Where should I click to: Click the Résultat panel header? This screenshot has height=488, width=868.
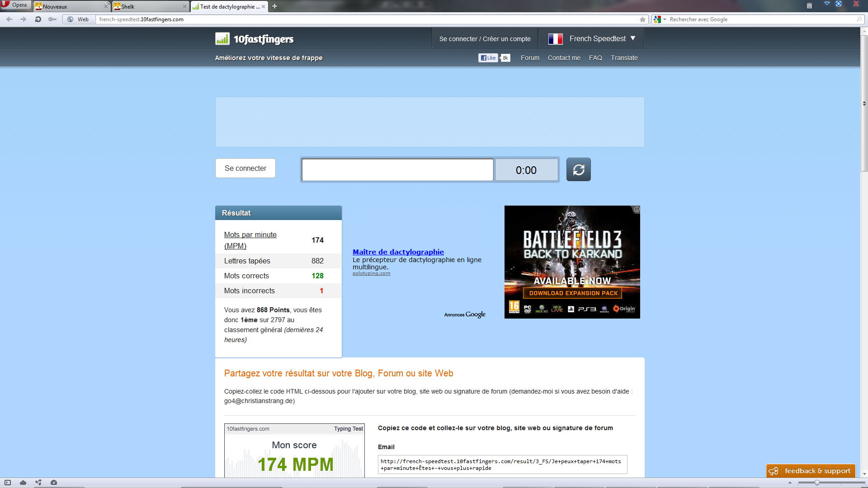pyautogui.click(x=278, y=213)
